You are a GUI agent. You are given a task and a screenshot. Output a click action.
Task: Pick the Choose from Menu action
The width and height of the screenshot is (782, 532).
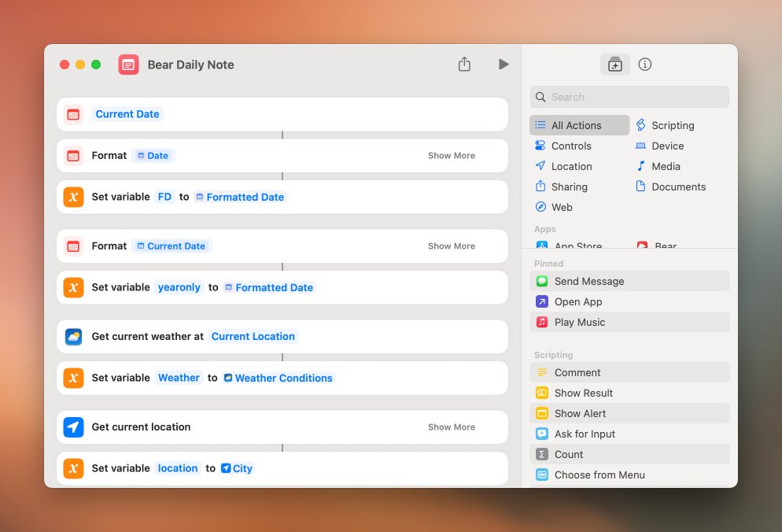tap(629, 475)
